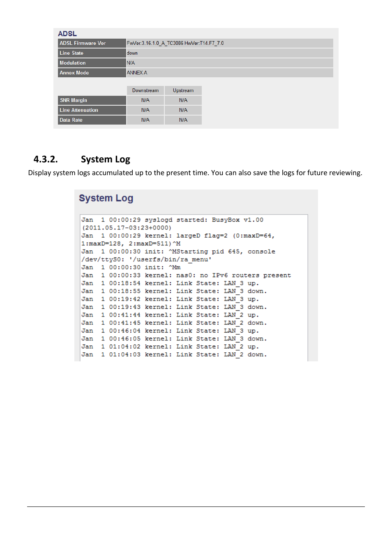This screenshot has width=392, height=555.
Task: Select the Line State value 'down'
Action: click(x=132, y=53)
